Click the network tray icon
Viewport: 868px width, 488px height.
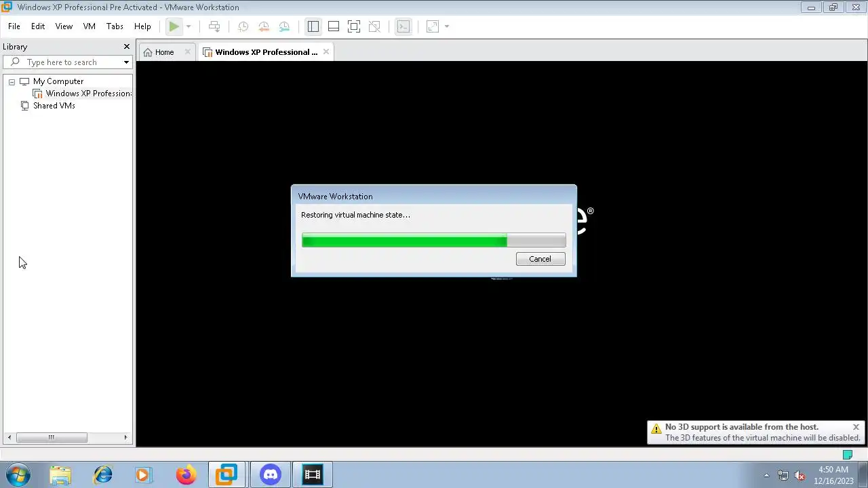783,476
